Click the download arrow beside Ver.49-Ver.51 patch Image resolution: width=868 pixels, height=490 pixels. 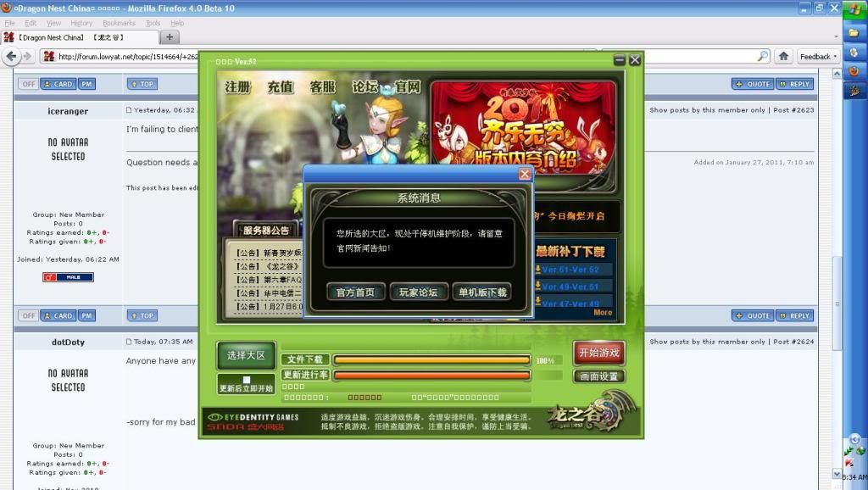[538, 287]
